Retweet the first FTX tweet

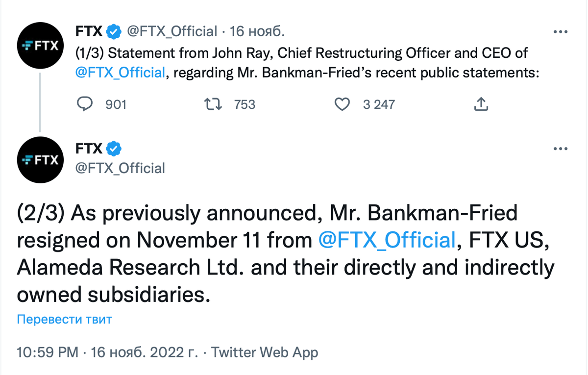point(214,104)
